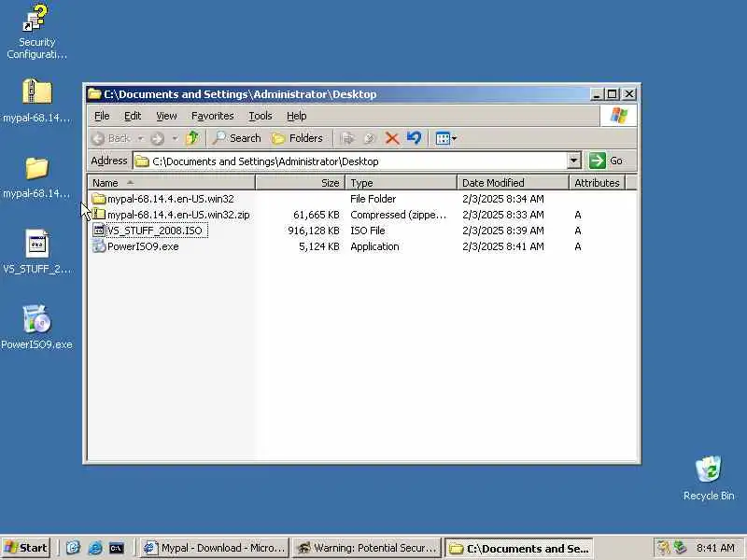The image size is (747, 560).
Task: Click the Compressed (zippe... type cell
Action: point(399,215)
